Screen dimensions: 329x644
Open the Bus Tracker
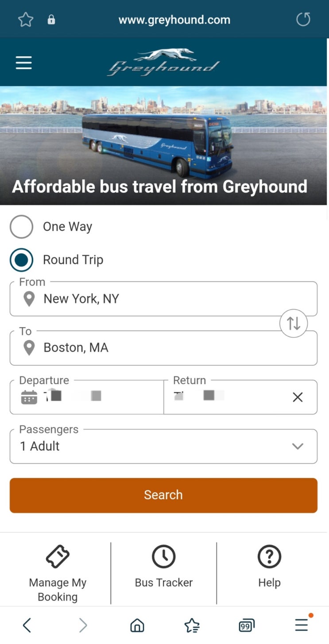point(163,567)
